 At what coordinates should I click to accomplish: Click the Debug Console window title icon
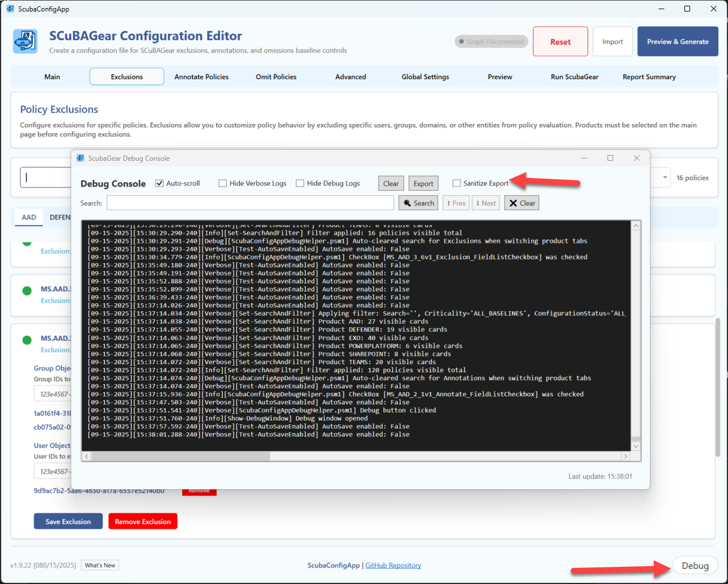click(x=80, y=158)
